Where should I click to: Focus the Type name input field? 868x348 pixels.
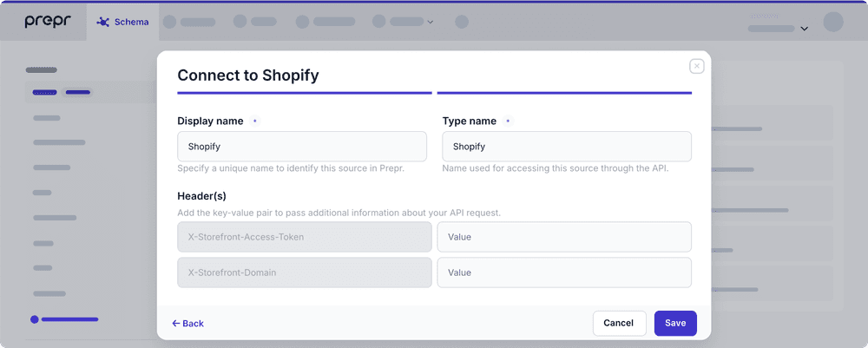click(x=567, y=147)
